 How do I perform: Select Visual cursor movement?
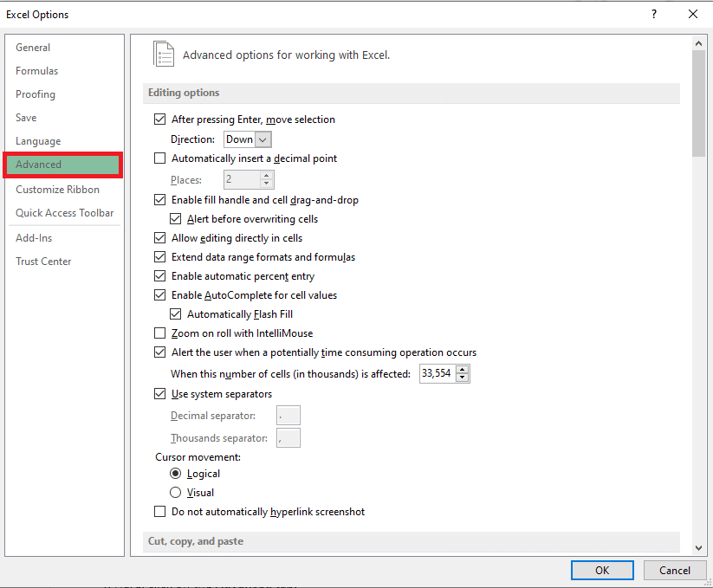[175, 493]
